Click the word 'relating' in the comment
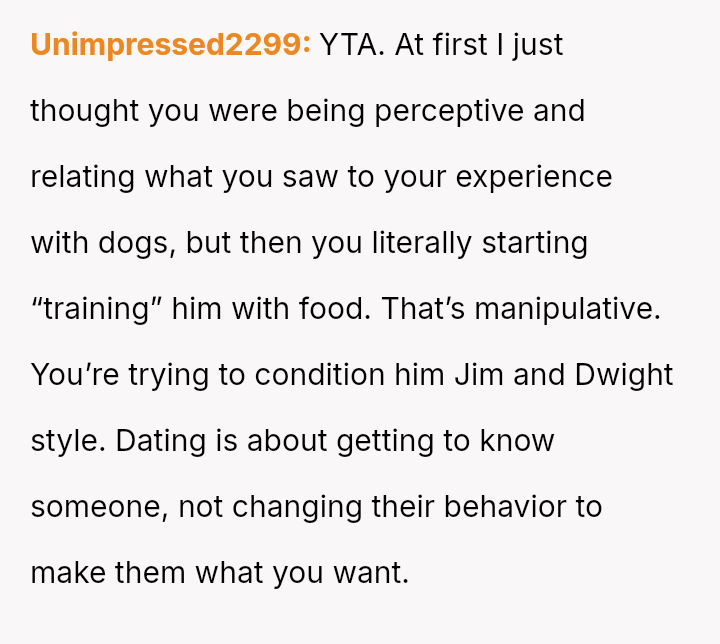This screenshot has height=644, width=720. pos(82,177)
